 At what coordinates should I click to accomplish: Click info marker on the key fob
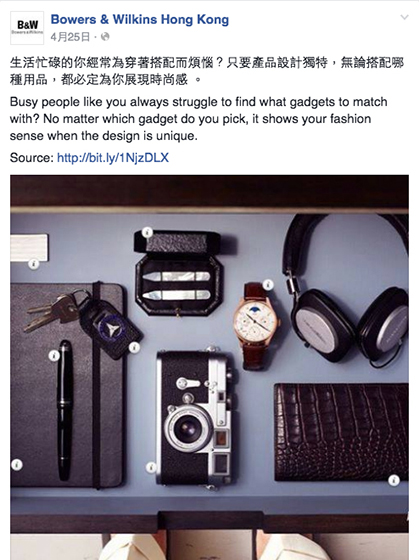[x=134, y=347]
